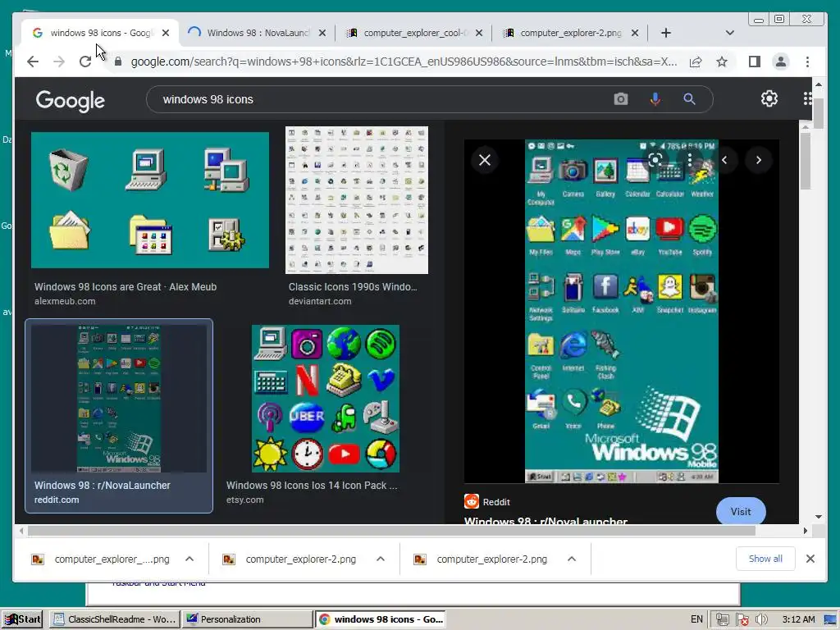Reload the current page
This screenshot has height=630, width=840.
point(85,62)
